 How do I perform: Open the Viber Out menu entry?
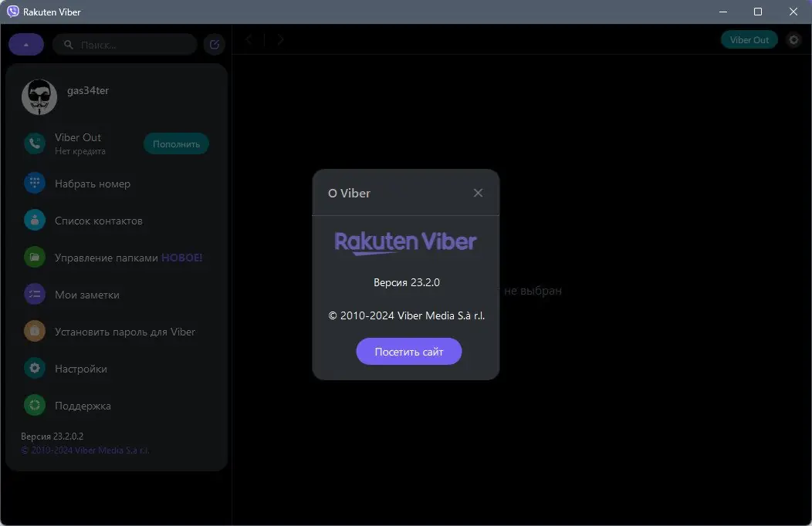tap(78, 137)
